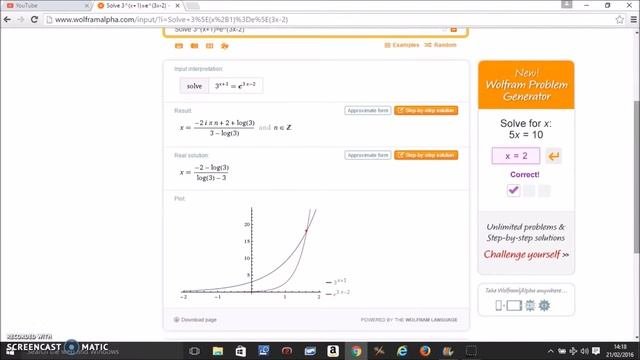Click the browser forward arrow
The width and height of the screenshot is (640, 360).
coord(21,19)
